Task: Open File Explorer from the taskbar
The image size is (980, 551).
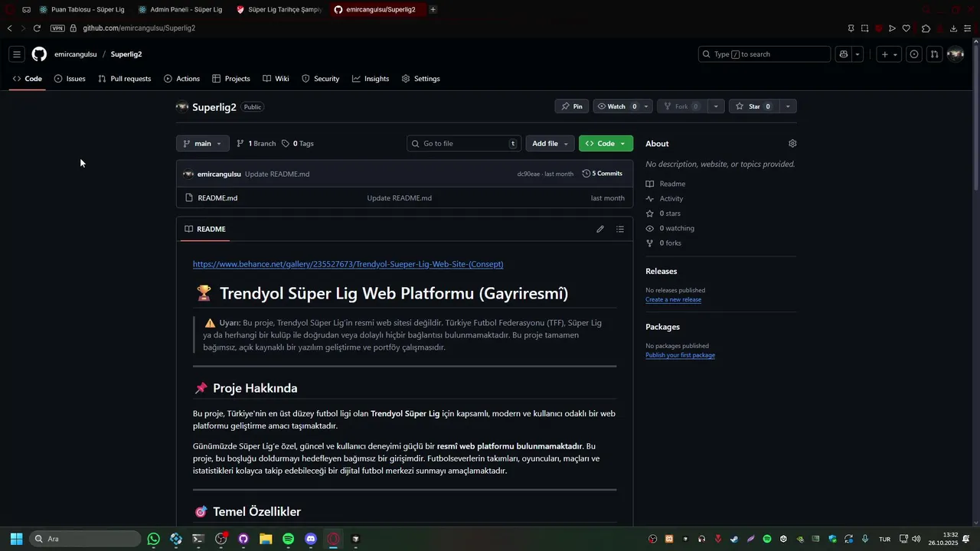Action: [x=266, y=539]
